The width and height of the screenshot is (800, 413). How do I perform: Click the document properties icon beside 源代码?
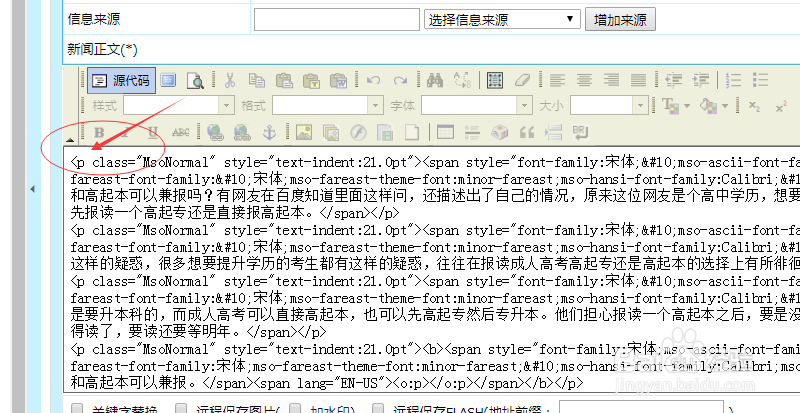pyautogui.click(x=168, y=80)
